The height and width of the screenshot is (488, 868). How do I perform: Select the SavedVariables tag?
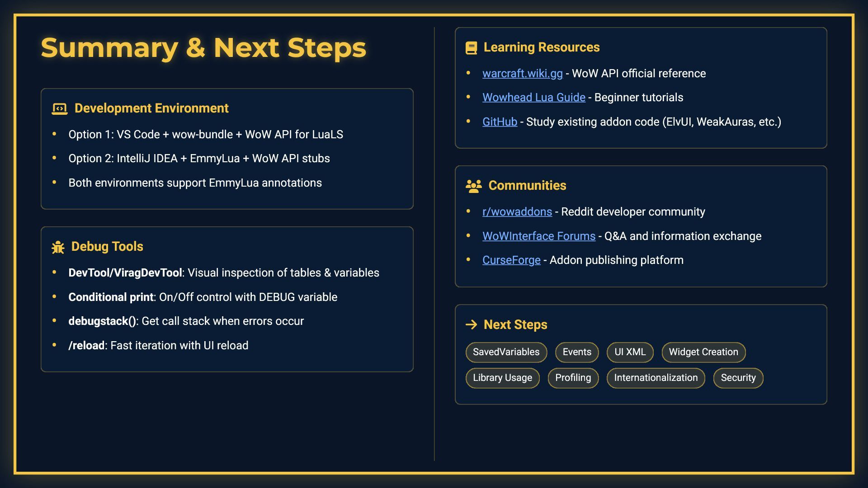click(506, 352)
